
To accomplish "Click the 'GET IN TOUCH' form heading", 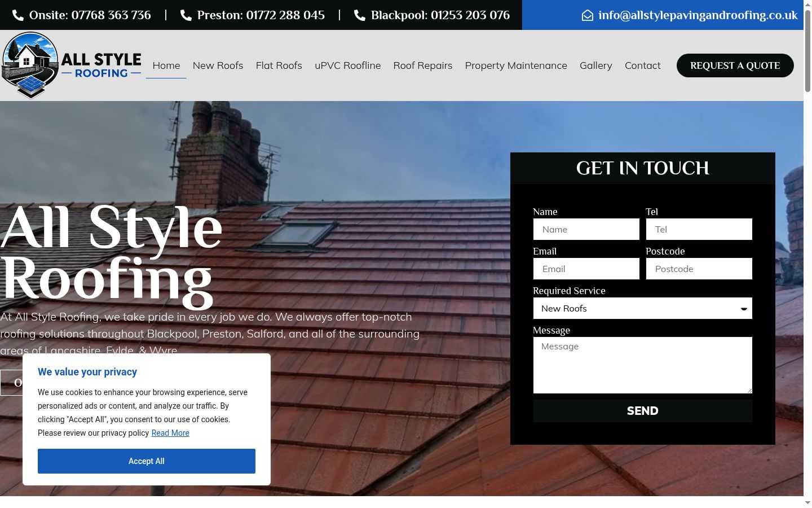I will (643, 168).
